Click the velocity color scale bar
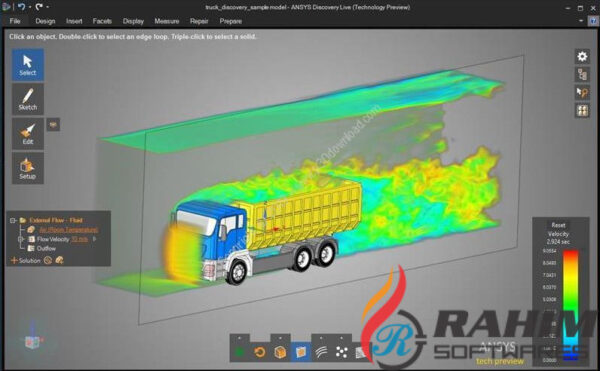Viewport: 600px width, 371px height. tap(570, 305)
